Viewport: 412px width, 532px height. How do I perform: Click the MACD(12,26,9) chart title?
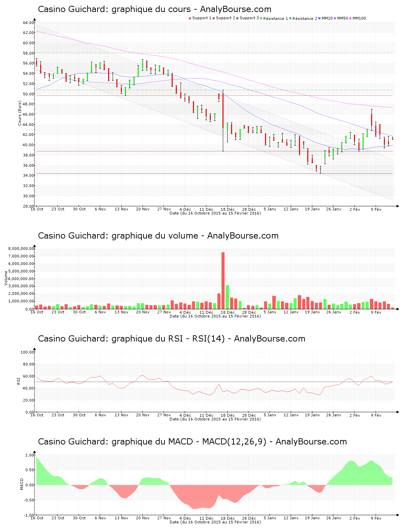click(x=192, y=442)
